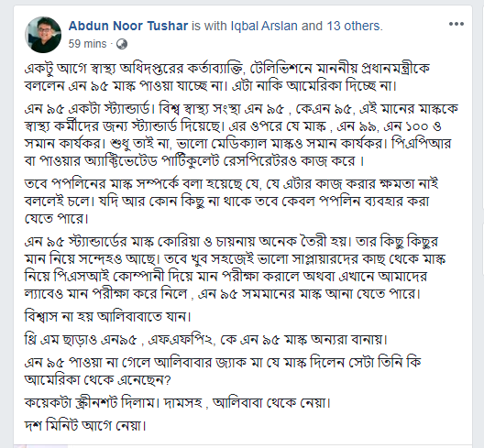Click the line 'আমেরিকা থেকে এনেছেন?'
Screen dimensions: 484x448
(x=97, y=379)
